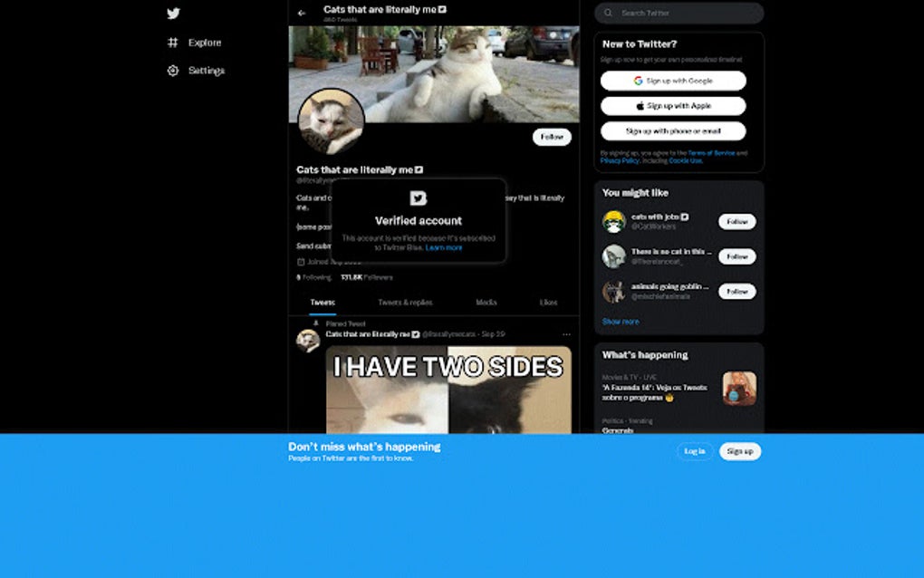This screenshot has width=924, height=578.
Task: Open There is no cat avatar
Action: (613, 256)
